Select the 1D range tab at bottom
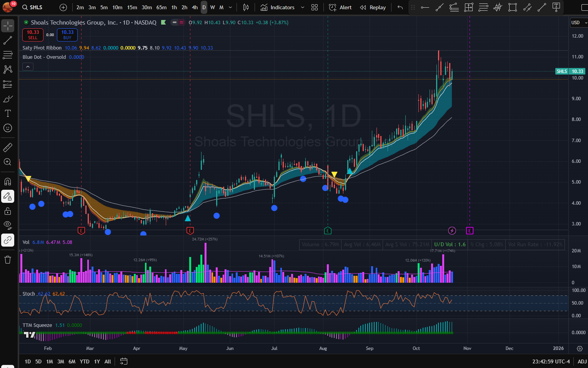Viewport: 588px width, 368px height. coord(28,361)
